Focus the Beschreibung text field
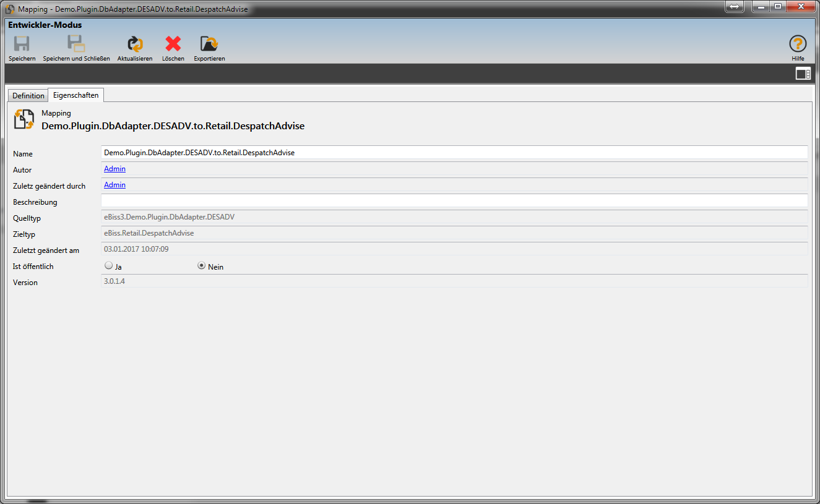The height and width of the screenshot is (504, 820). tap(454, 201)
